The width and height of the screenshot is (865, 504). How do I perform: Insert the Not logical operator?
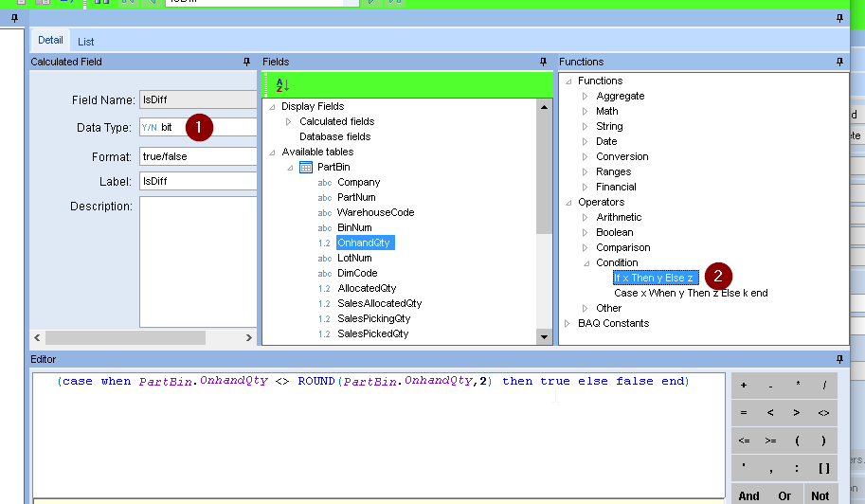coord(820,495)
